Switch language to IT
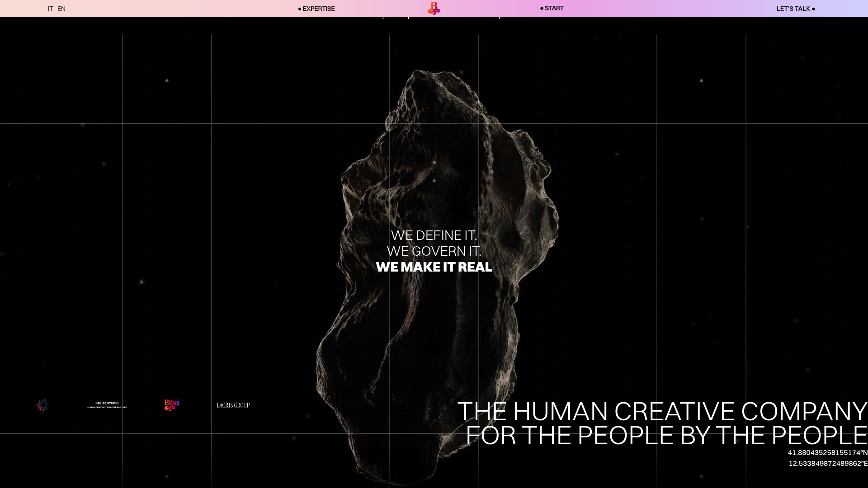The width and height of the screenshot is (868, 488). point(50,9)
